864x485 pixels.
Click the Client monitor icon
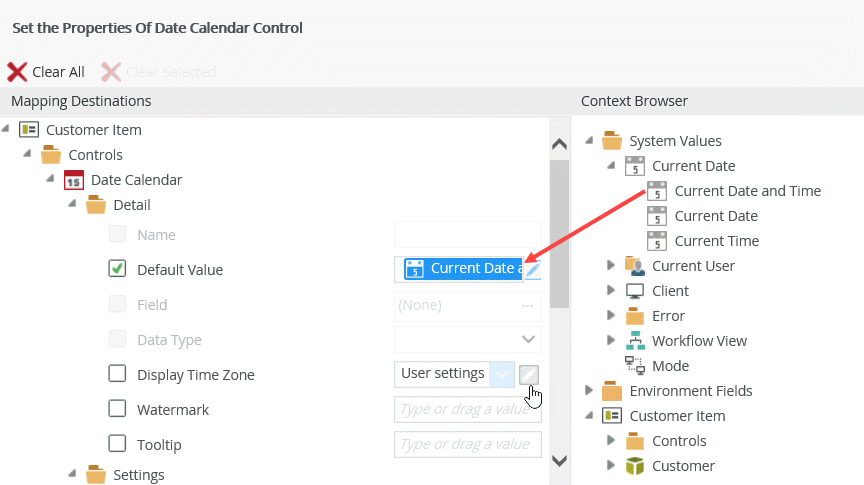(635, 291)
